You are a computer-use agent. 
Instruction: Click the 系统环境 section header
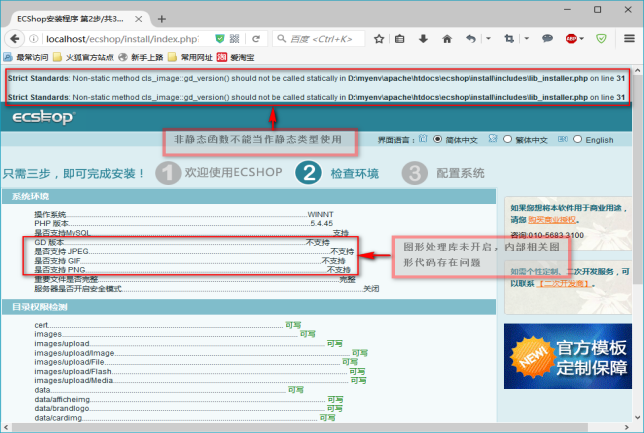[x=249, y=196]
